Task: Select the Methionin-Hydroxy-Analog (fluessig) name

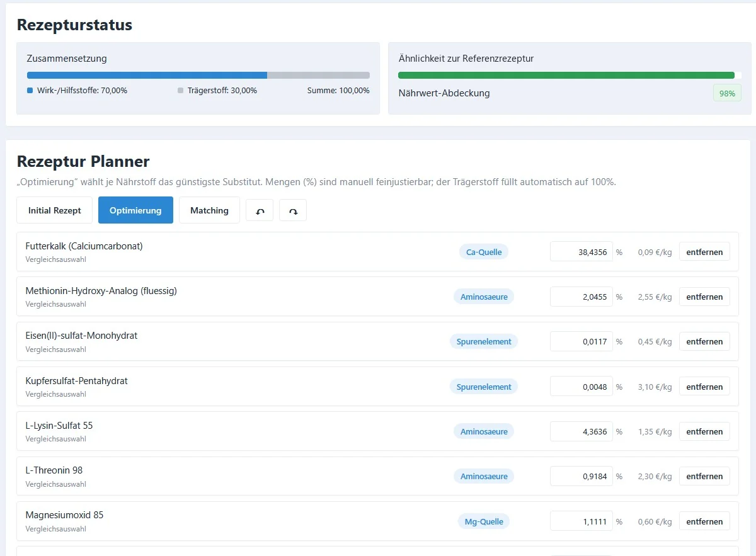Action: click(101, 291)
